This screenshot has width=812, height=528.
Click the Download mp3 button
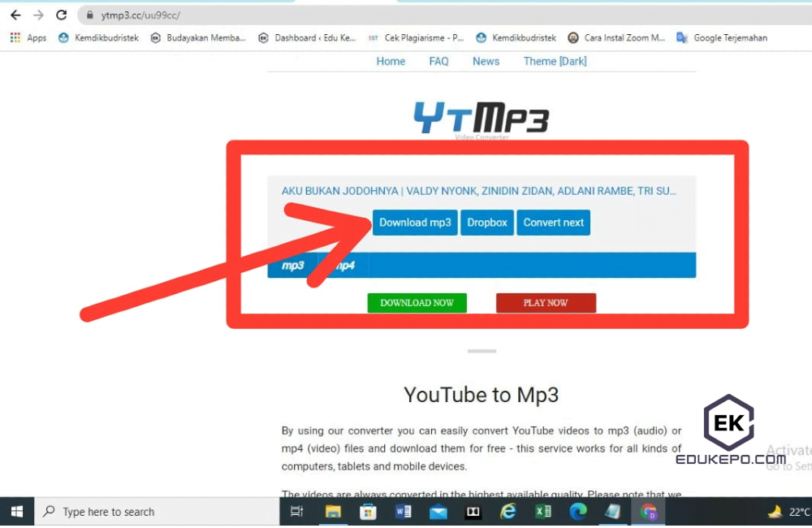[x=415, y=223]
